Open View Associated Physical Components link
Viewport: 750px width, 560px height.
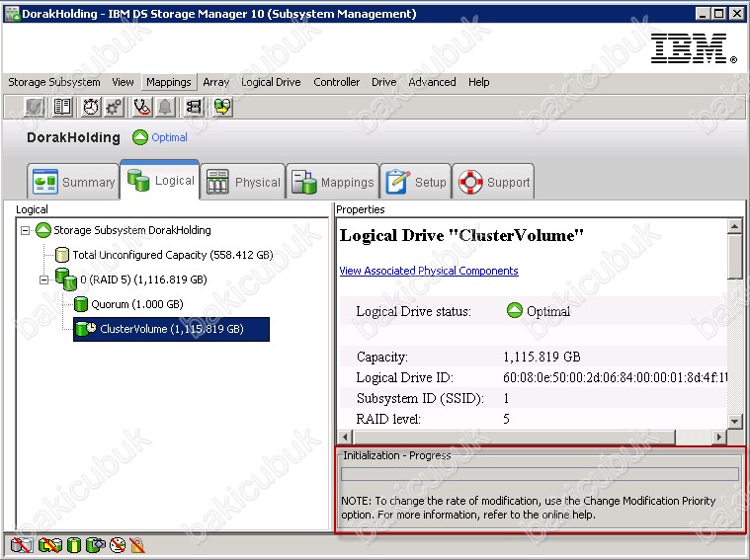[x=429, y=271]
